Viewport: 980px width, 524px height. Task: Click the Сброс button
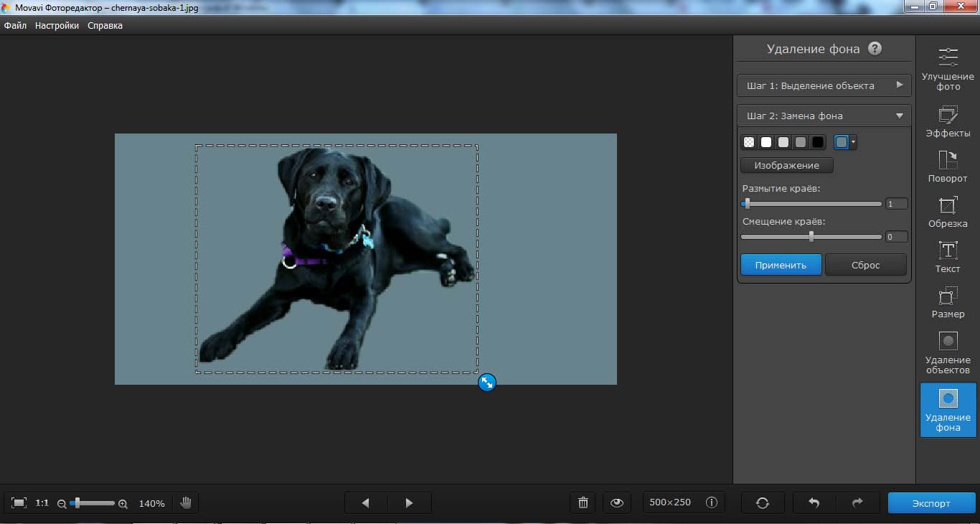click(865, 264)
